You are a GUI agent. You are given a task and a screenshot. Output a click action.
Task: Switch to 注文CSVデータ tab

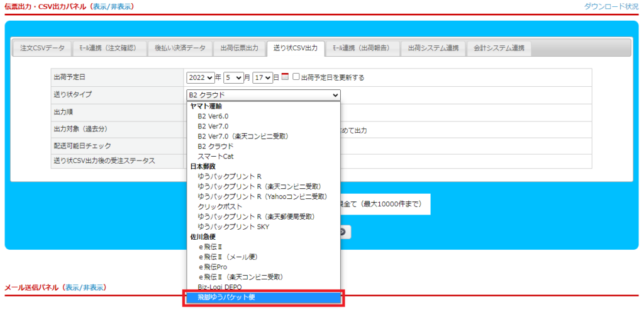(x=42, y=48)
